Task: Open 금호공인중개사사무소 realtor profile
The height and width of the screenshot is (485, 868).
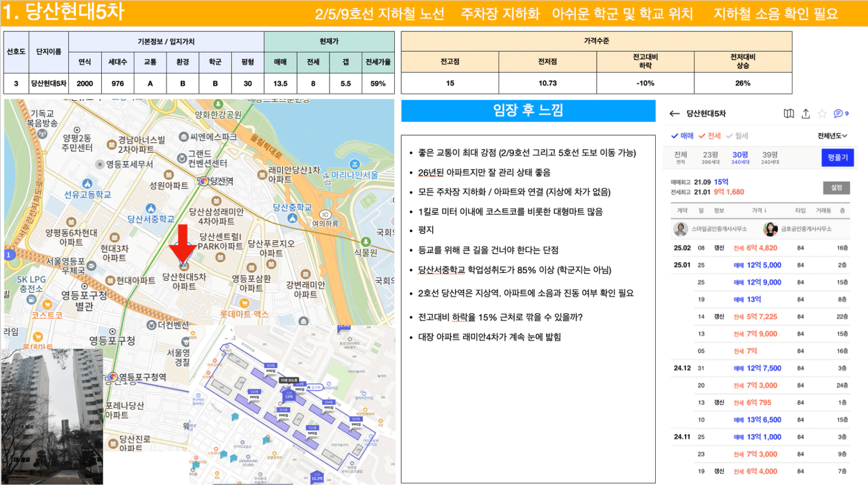Action: (798, 229)
